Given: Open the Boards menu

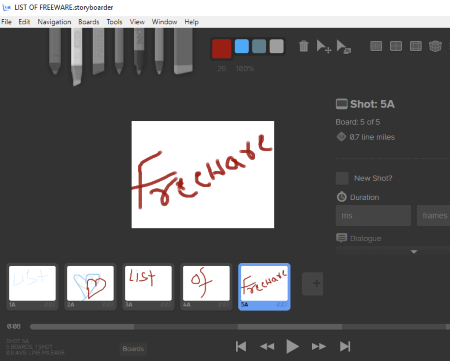Looking at the screenshot, I should [89, 22].
